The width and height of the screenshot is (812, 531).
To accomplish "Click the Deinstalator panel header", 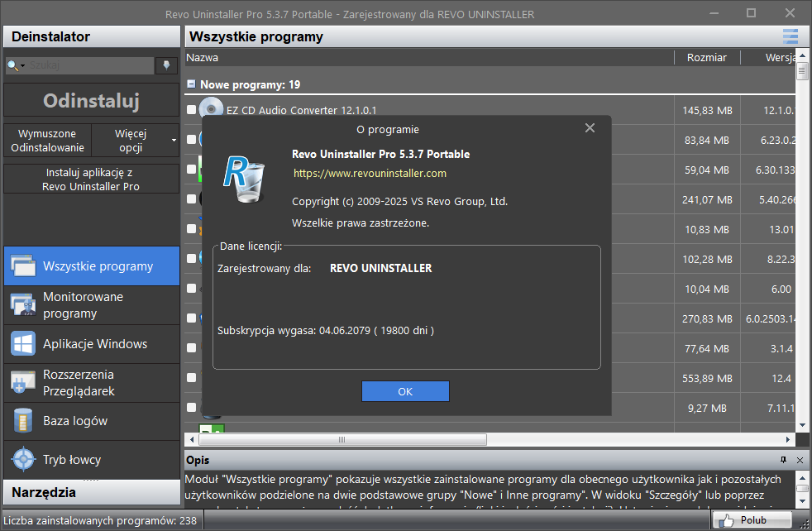I will tap(92, 36).
